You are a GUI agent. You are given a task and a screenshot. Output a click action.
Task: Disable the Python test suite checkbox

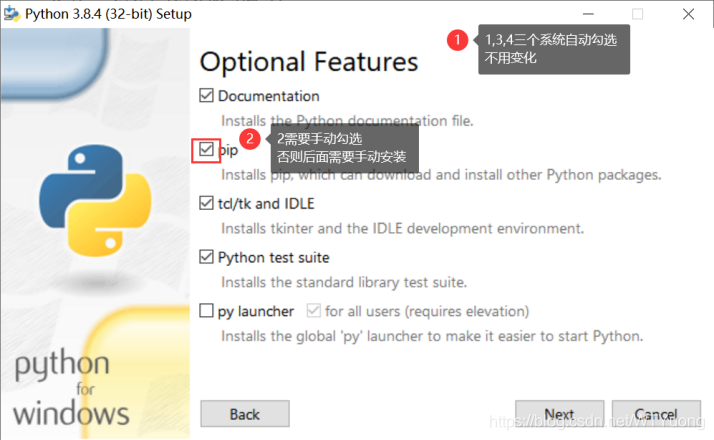click(x=206, y=257)
